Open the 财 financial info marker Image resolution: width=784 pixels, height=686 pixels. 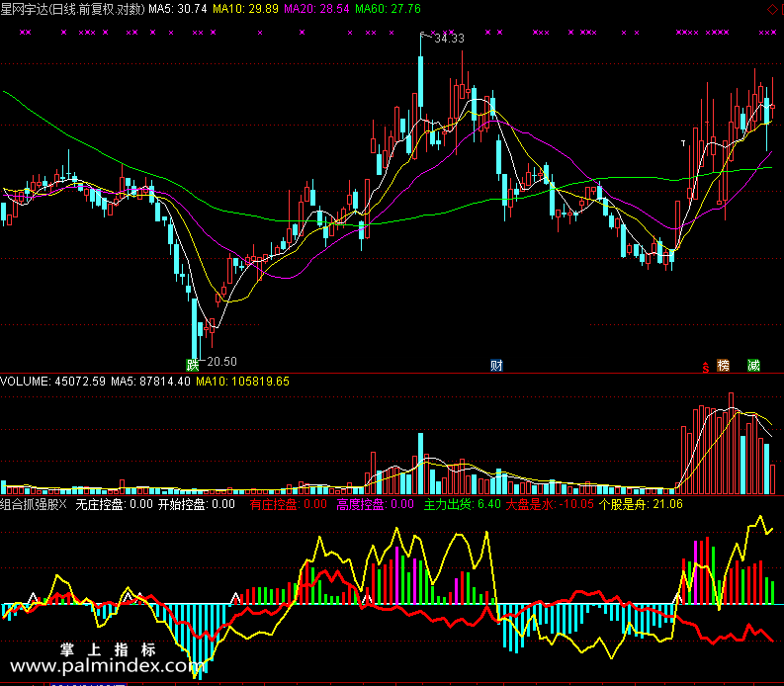[496, 365]
